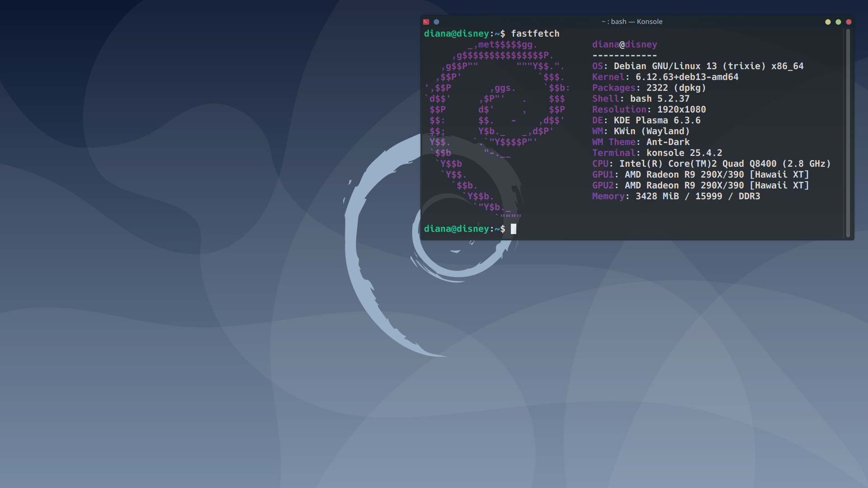Click the Konsole vertical scrollbar
Viewport: 868px width, 488px height.
point(848,133)
